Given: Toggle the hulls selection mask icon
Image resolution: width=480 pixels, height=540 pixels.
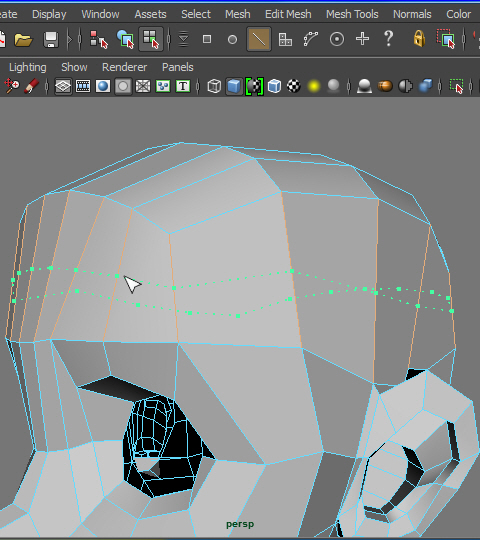Looking at the screenshot, I should pyautogui.click(x=311, y=39).
